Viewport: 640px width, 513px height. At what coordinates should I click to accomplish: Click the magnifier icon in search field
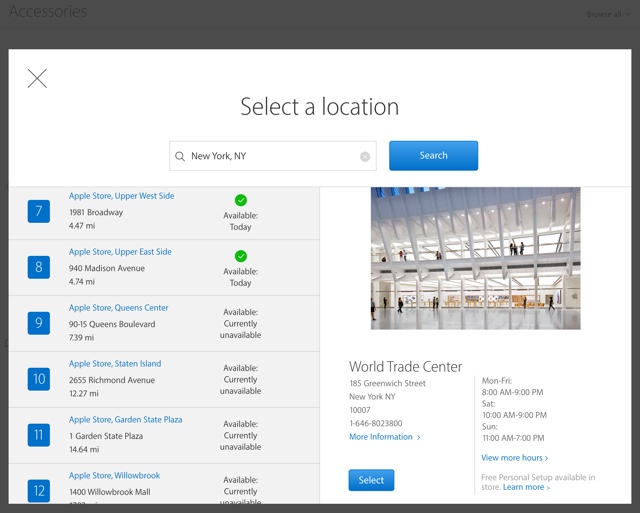pos(180,156)
